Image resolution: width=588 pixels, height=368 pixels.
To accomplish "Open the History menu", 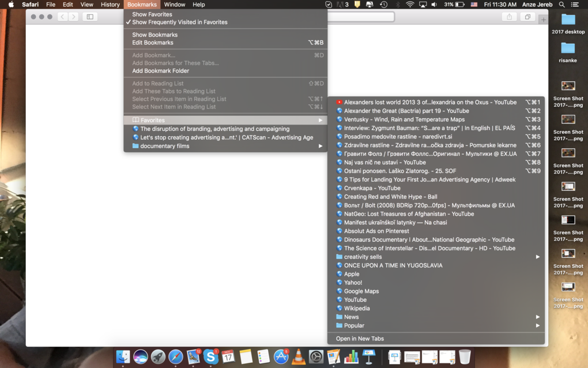I will click(x=110, y=5).
